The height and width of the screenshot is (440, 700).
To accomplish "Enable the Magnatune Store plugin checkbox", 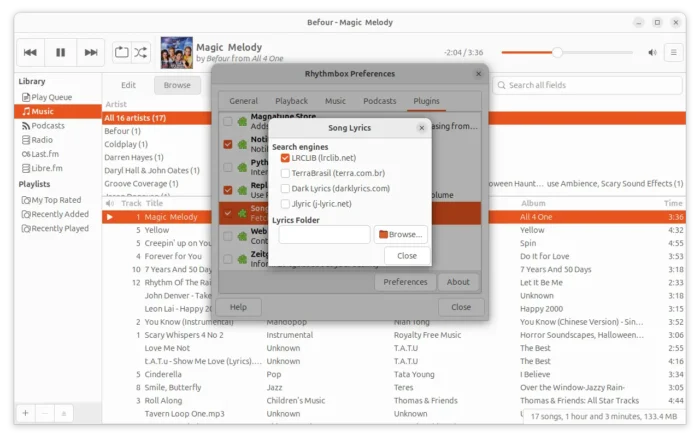I will pos(228,121).
